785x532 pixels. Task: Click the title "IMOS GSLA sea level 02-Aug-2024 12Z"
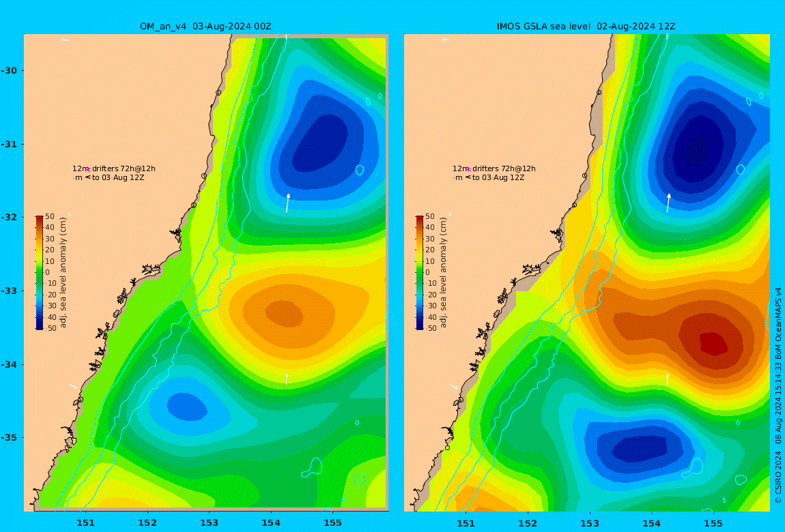point(586,27)
